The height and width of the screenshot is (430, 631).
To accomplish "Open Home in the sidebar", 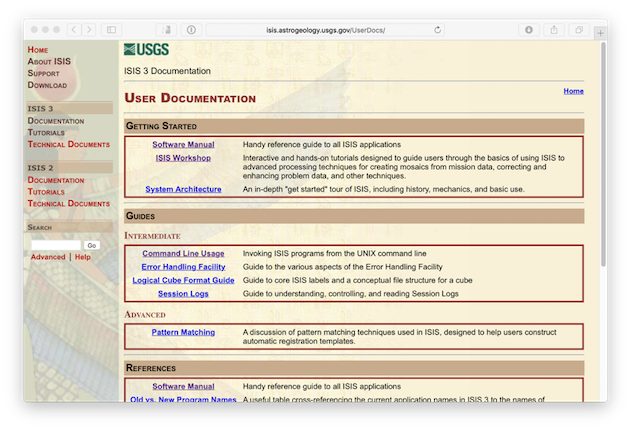I will (38, 50).
